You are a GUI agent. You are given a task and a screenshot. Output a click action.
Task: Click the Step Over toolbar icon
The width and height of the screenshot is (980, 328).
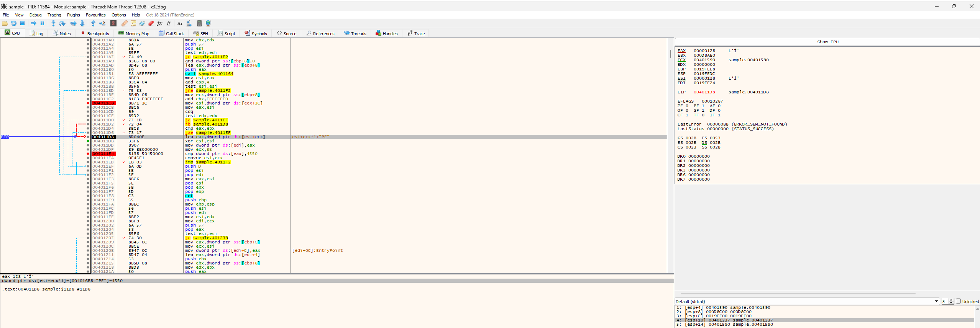[62, 23]
